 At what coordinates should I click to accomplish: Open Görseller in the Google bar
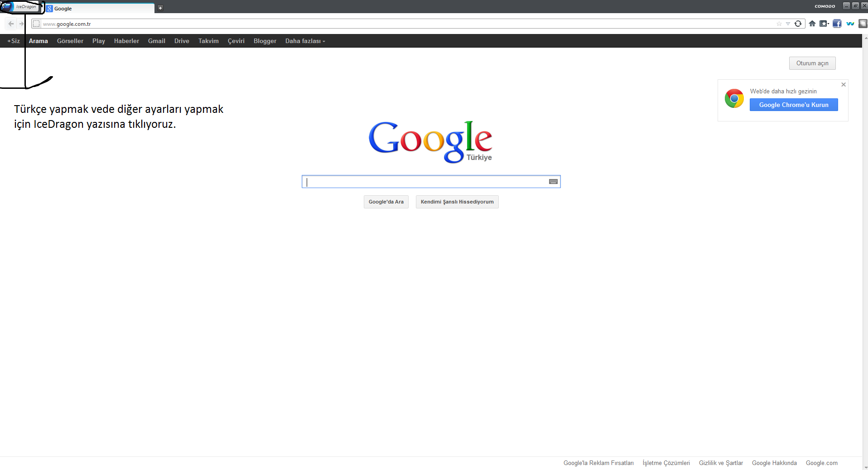point(70,41)
